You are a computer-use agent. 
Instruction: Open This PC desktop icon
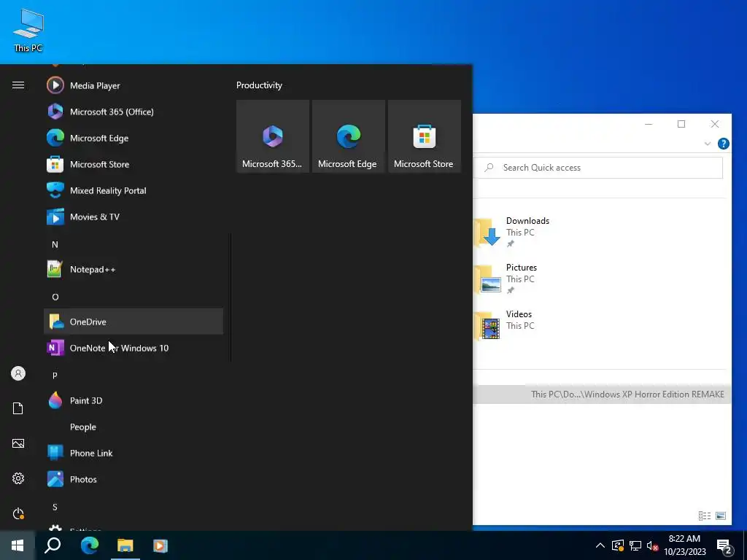(x=28, y=31)
